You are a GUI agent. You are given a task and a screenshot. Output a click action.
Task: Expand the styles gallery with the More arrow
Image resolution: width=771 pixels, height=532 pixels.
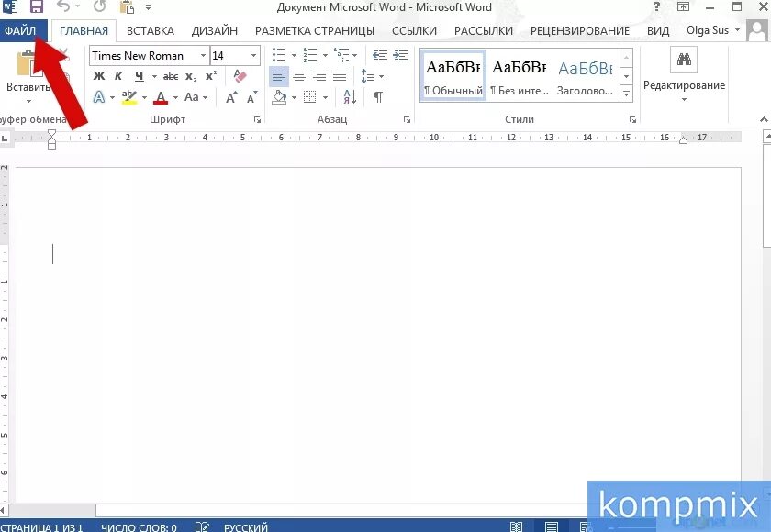[x=626, y=94]
